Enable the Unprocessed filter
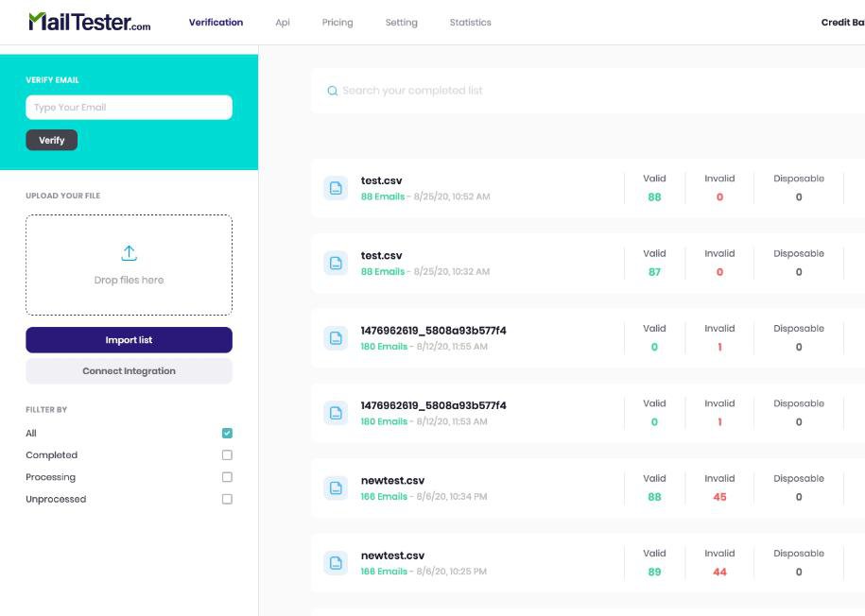 pos(226,498)
